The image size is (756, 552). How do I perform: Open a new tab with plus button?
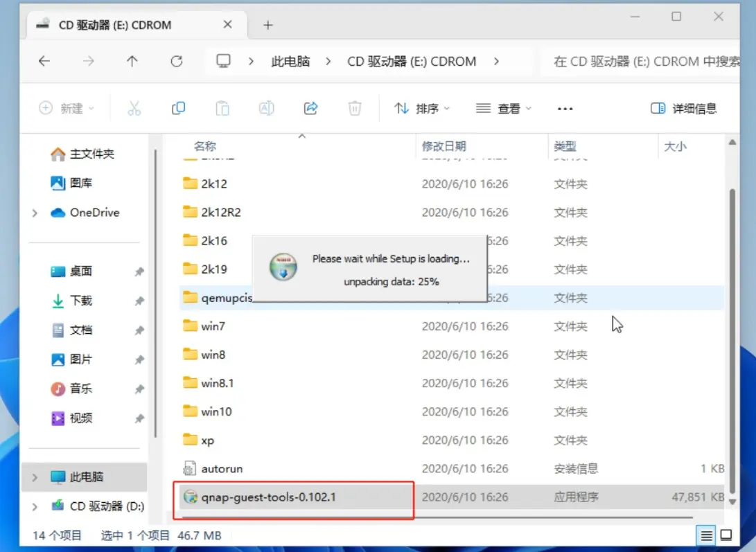click(x=268, y=25)
